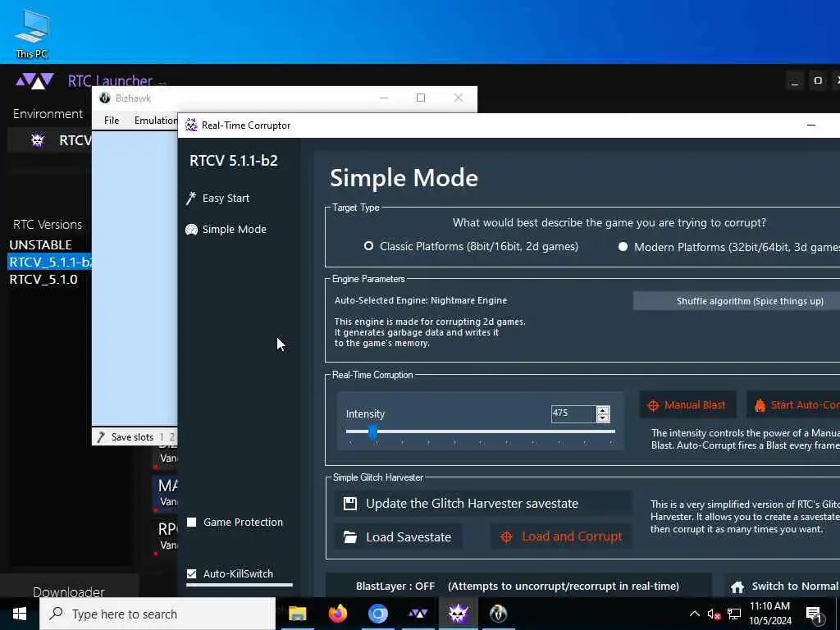The height and width of the screenshot is (630, 840).
Task: Show hidden tray icons chevron
Action: coord(694,614)
